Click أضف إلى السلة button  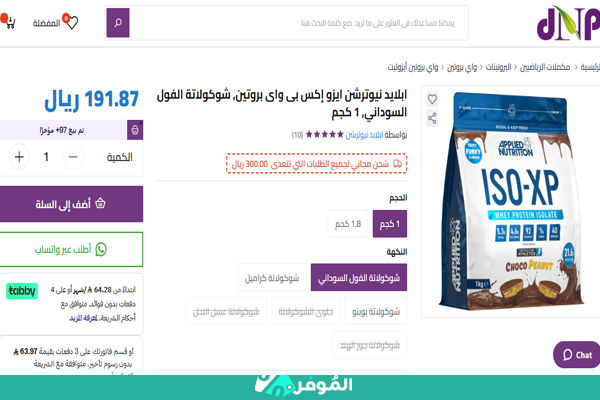[71, 204]
